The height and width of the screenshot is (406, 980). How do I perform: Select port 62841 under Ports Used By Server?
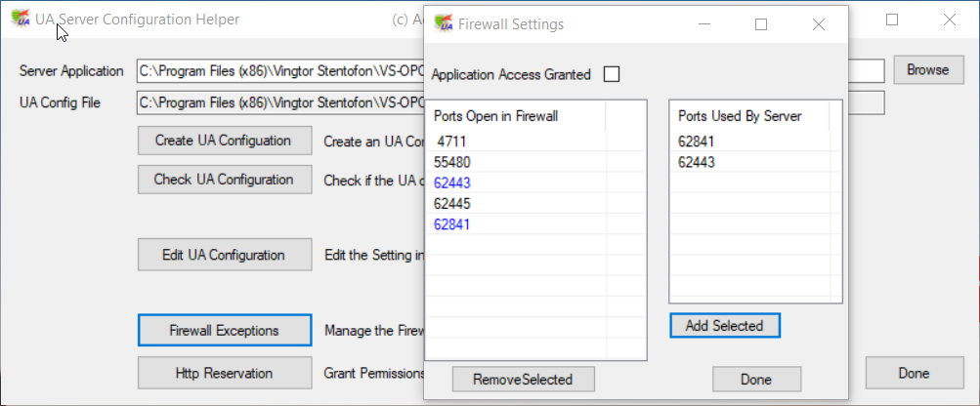click(697, 142)
